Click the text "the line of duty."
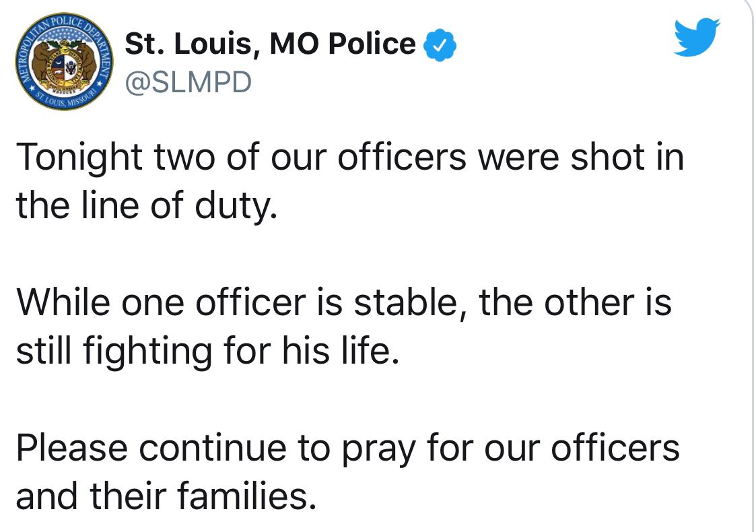756x532 pixels. tap(146, 206)
